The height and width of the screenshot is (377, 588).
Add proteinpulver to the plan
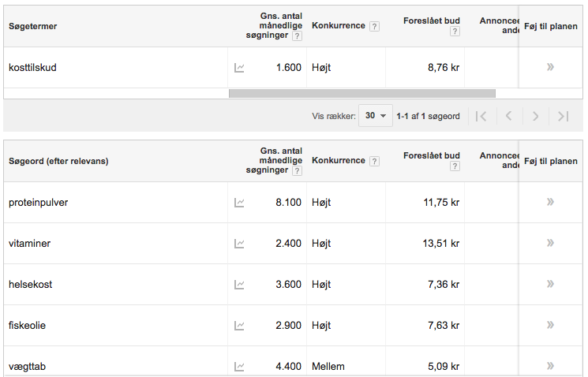click(550, 202)
